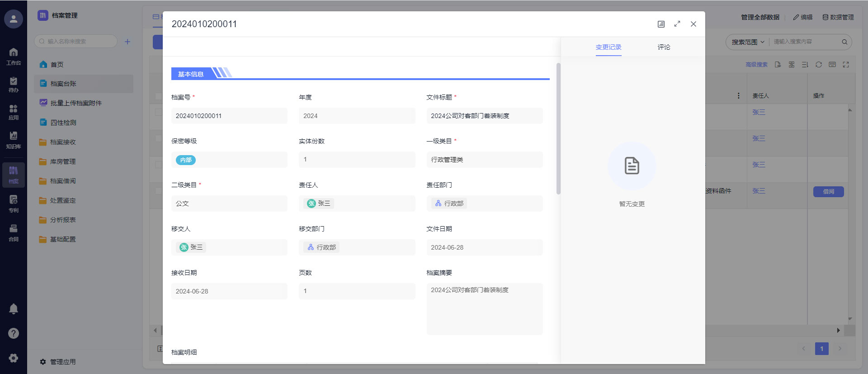Expand the record dialog to fullscreen
This screenshot has width=868, height=374.
(x=677, y=24)
